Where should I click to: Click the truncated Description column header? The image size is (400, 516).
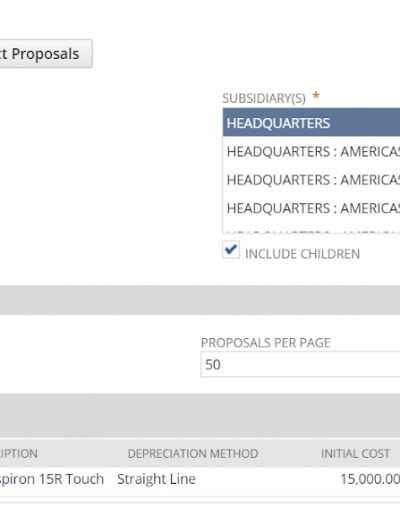pos(19,453)
